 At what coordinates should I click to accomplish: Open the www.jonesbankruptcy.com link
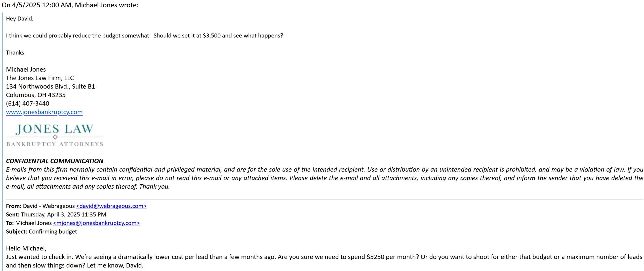pos(44,112)
